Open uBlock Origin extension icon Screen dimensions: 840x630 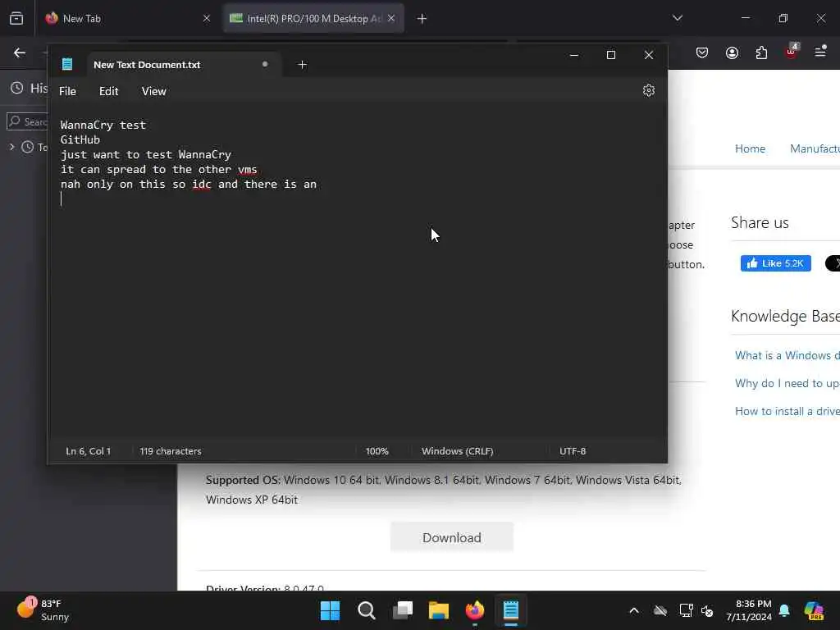point(792,52)
